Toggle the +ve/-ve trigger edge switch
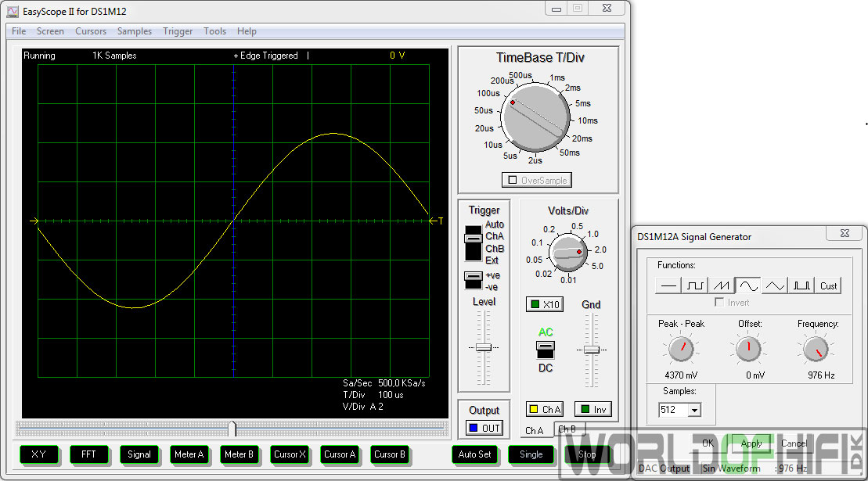Screen dimensions: 868x481 click(x=474, y=280)
